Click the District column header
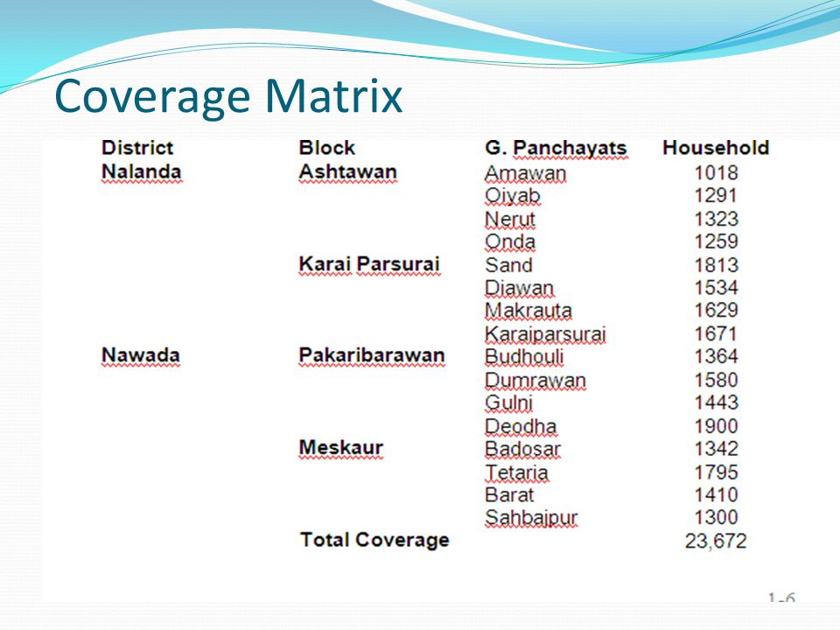 [137, 147]
